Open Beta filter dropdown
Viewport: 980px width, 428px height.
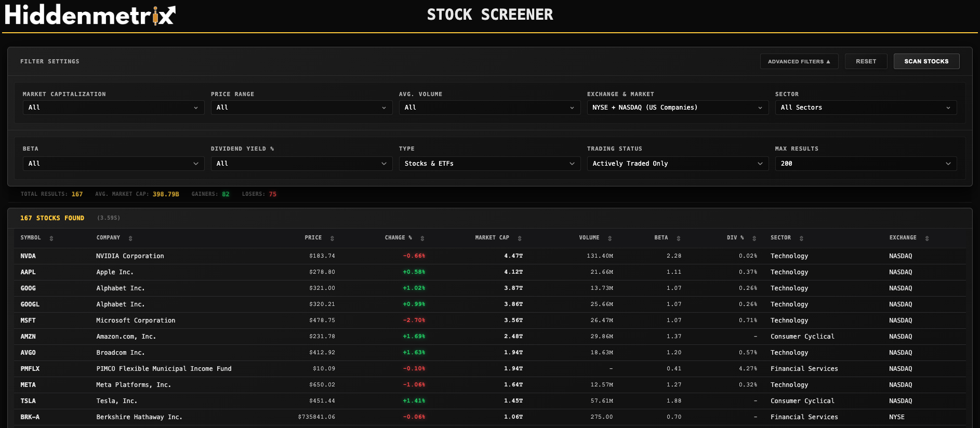[113, 164]
